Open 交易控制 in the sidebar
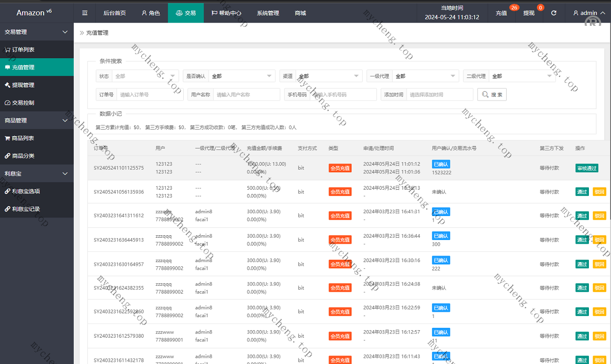This screenshot has height=364, width=611. [x=23, y=103]
